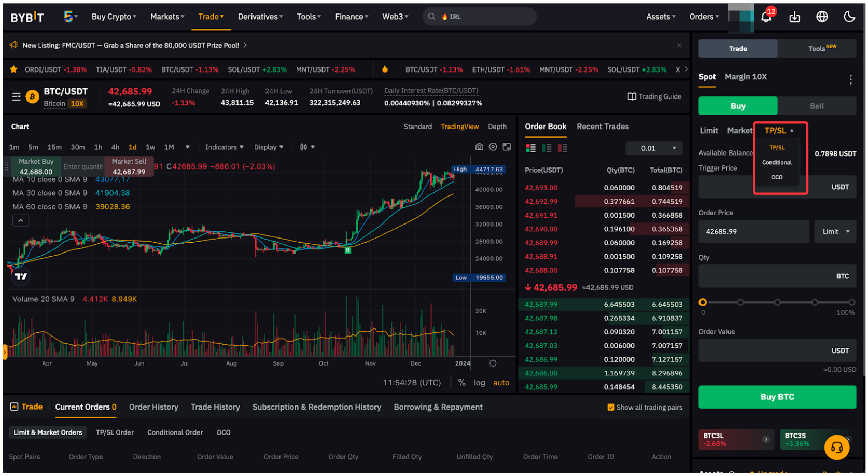Viewport: 868px width, 476px height.
Task: Open the Trading Guide link
Action: pyautogui.click(x=654, y=97)
